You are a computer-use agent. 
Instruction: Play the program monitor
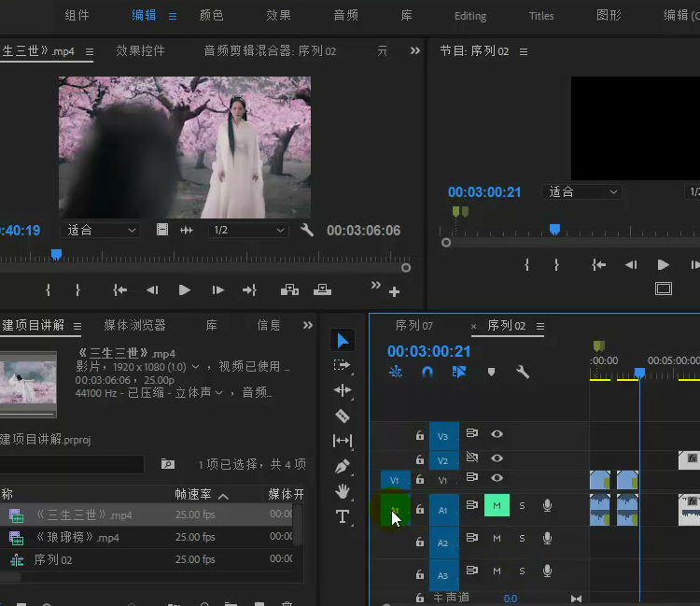point(663,265)
